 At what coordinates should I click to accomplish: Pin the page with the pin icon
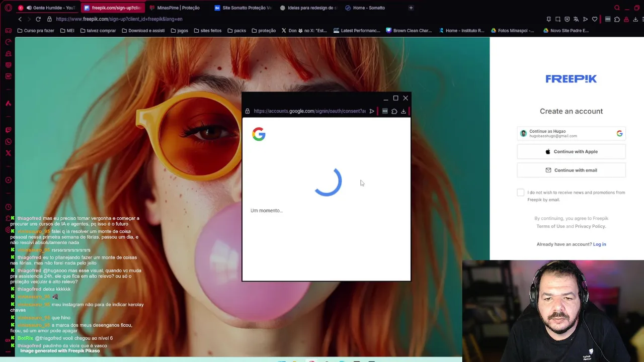pos(548,19)
